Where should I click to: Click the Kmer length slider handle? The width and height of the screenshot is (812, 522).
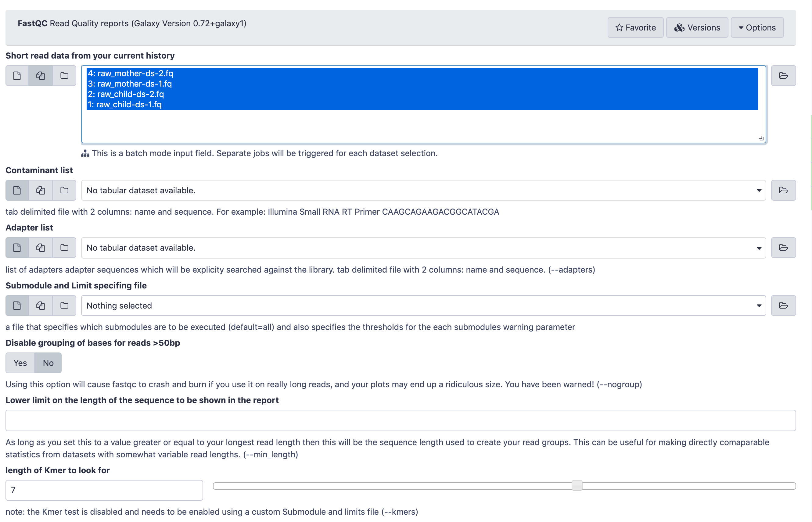point(577,485)
